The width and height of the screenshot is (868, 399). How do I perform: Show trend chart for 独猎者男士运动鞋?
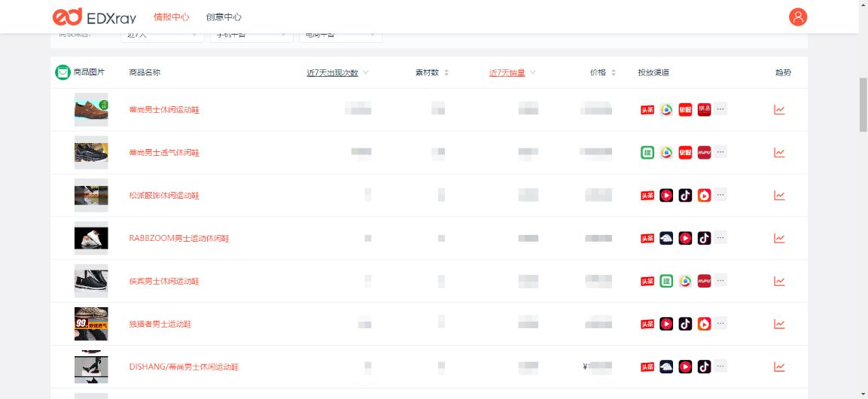pos(779,324)
